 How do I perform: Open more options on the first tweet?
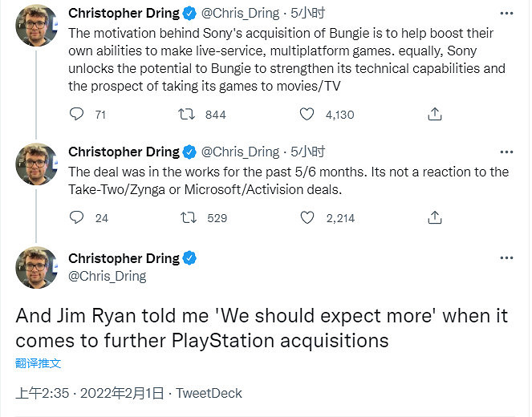506,14
